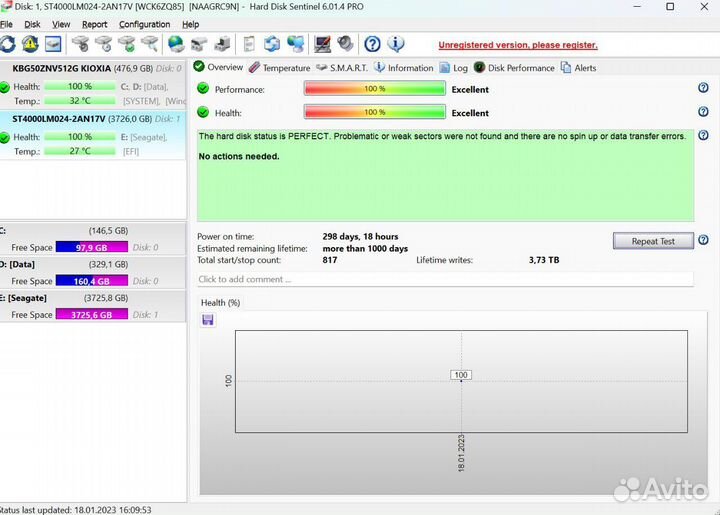This screenshot has width=720, height=515.
Task: Click into the add comment field
Action: (x=444, y=280)
